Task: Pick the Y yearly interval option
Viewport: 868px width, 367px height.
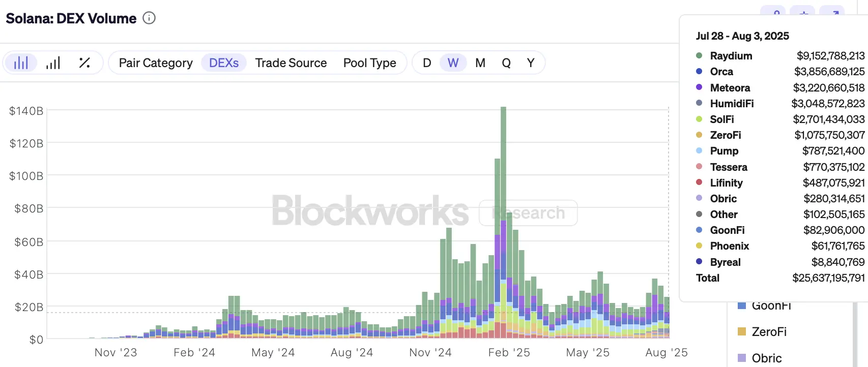Action: 531,63
